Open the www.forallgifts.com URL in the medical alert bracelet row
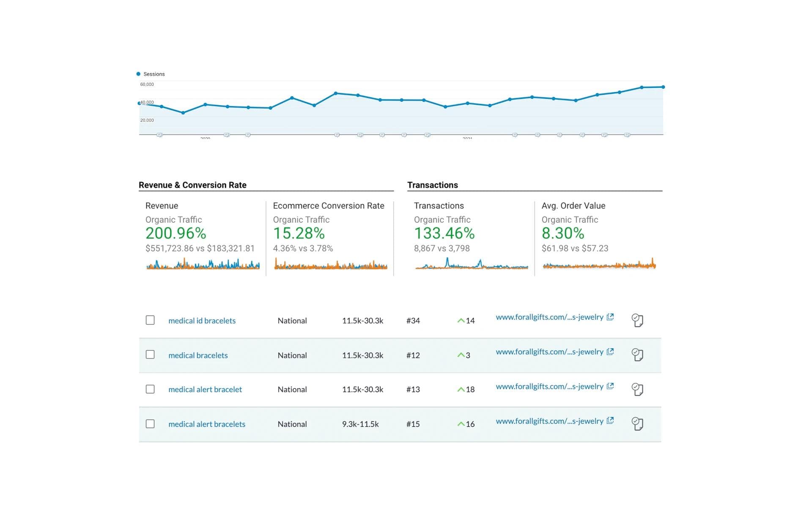The image size is (812, 510). 550,386
